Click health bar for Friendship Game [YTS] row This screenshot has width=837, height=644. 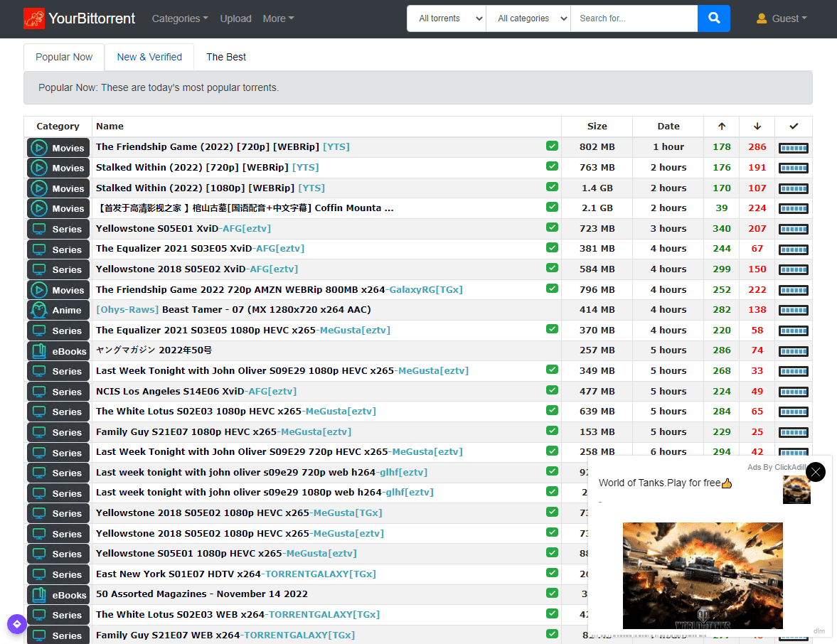click(793, 148)
